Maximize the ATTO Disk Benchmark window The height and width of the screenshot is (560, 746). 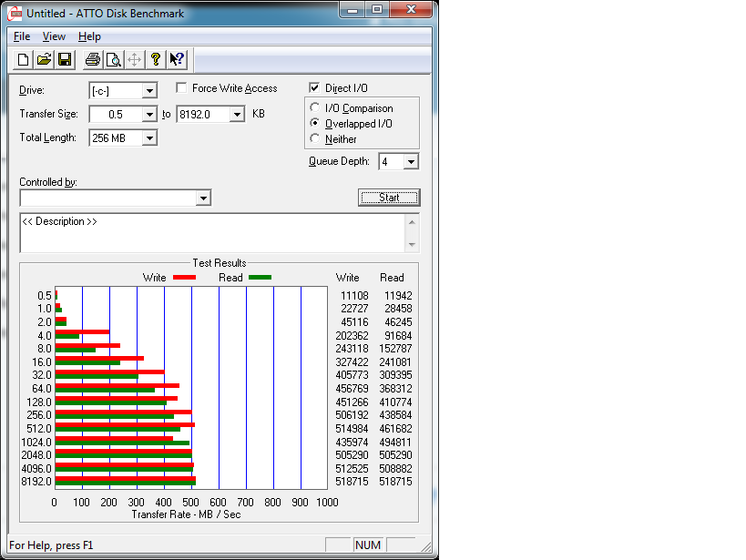click(x=377, y=9)
